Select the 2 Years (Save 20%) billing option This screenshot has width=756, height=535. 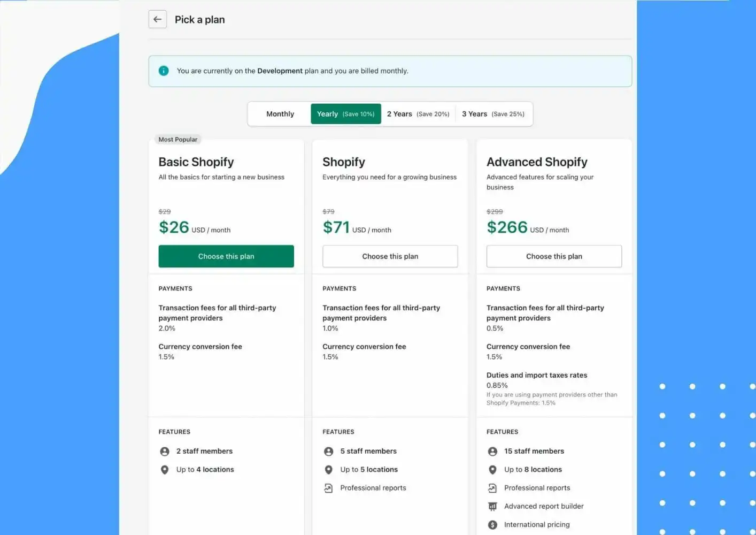[x=418, y=114]
